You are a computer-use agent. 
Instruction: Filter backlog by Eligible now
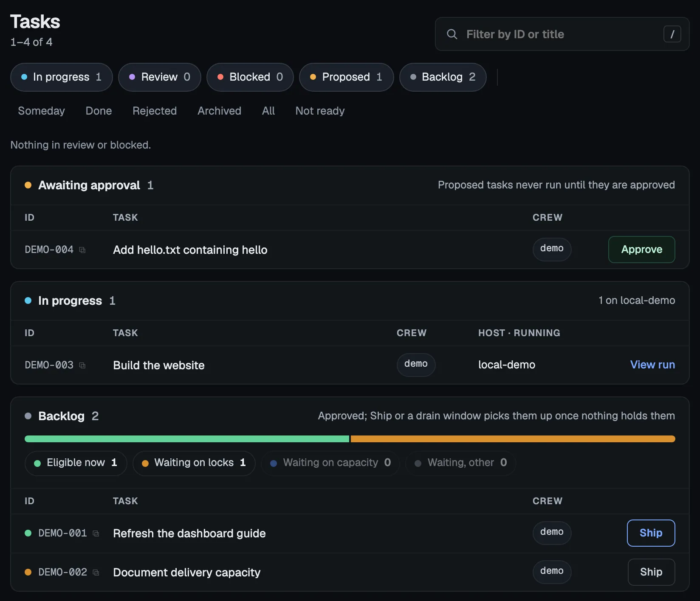click(76, 463)
